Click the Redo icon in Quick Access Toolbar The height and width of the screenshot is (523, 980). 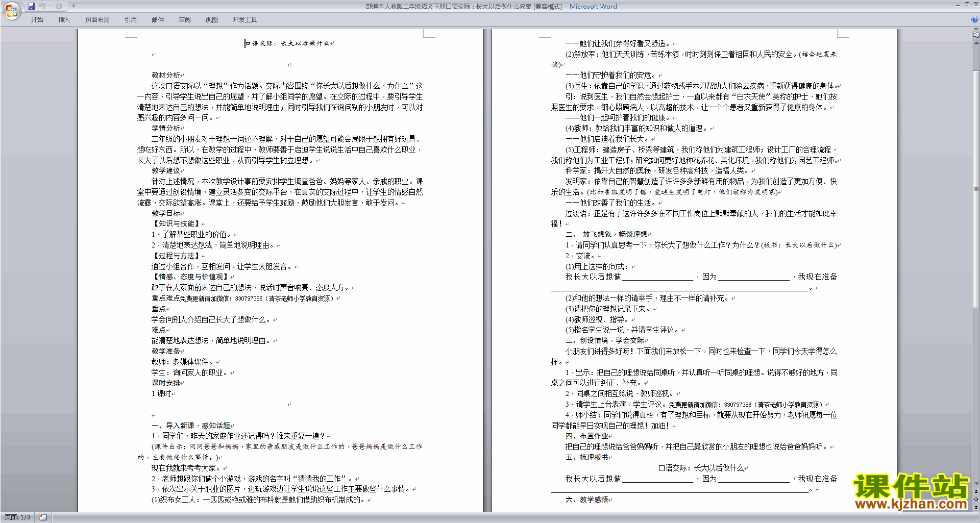pos(59,6)
